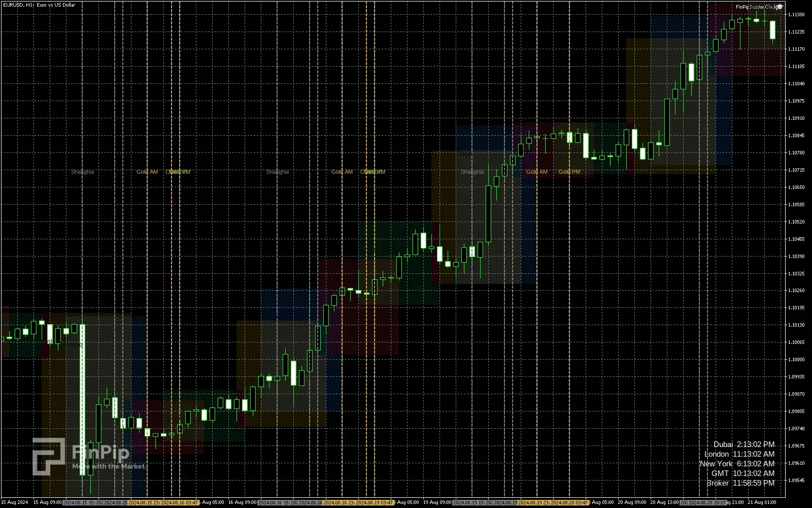
Task: Click the EURUSD, H1 chart title text
Action: [39, 5]
